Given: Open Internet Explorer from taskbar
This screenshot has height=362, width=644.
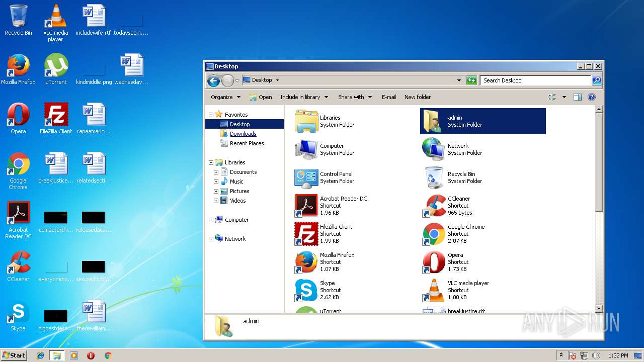Looking at the screenshot, I should pos(40,355).
